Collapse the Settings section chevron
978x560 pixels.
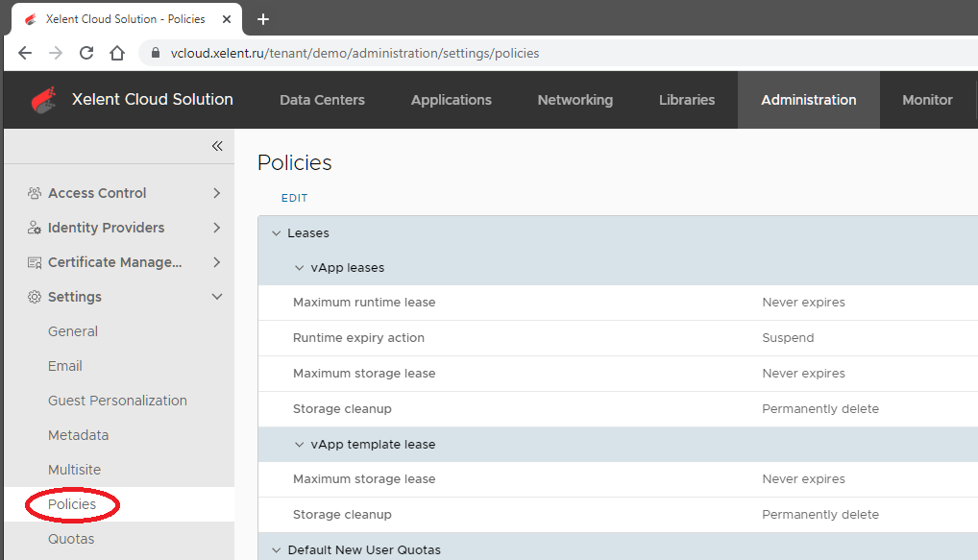(217, 297)
